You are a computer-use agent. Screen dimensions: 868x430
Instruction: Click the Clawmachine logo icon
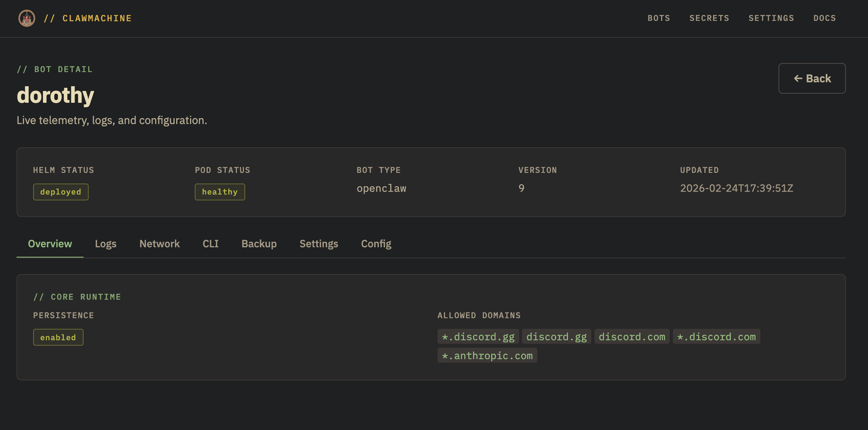tap(26, 18)
